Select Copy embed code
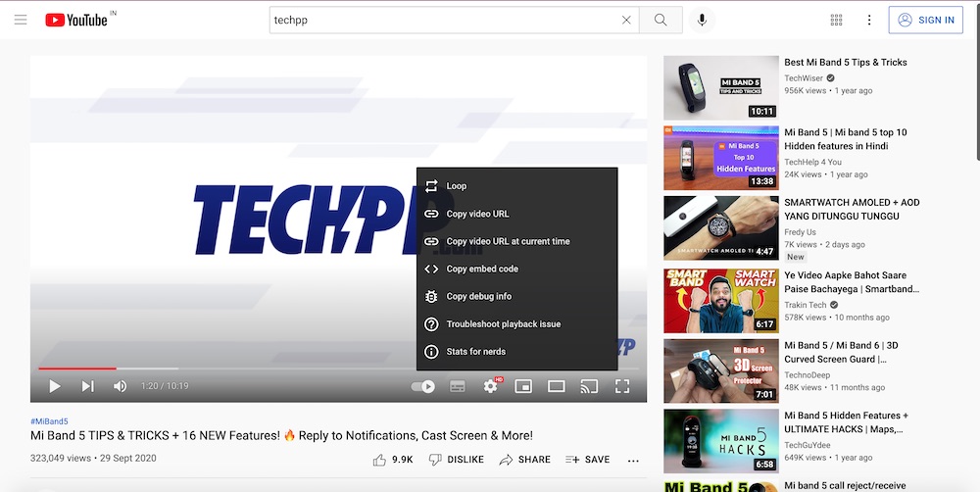 [x=516, y=269]
